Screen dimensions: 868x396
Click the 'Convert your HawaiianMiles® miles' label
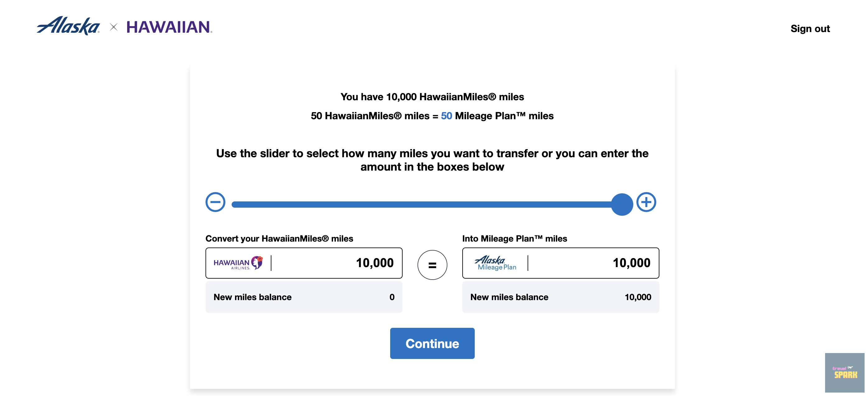pos(279,238)
